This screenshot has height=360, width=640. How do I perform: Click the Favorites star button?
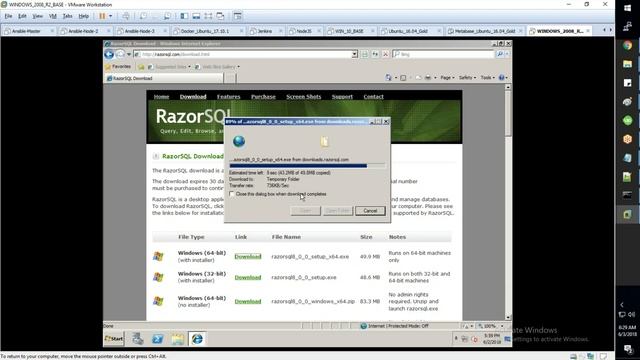click(118, 66)
